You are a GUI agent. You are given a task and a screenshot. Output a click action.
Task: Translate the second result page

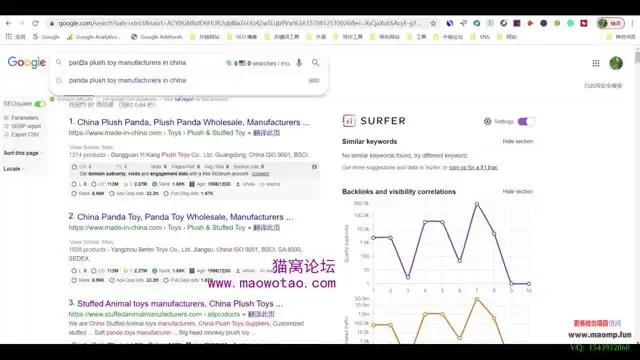pyautogui.click(x=267, y=227)
